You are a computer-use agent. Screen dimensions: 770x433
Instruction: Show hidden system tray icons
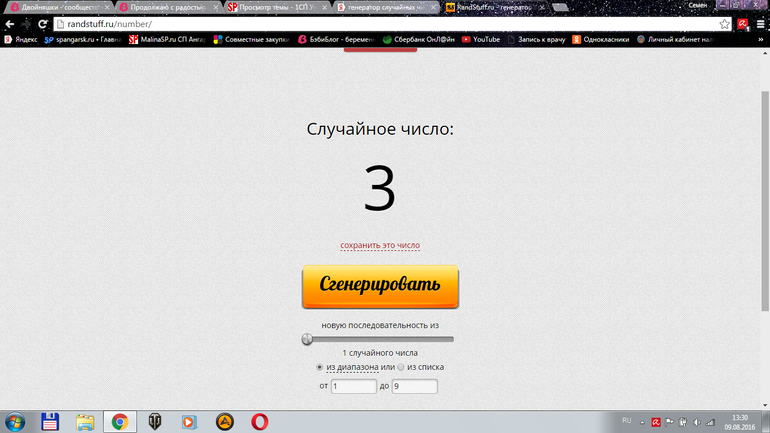click(642, 422)
